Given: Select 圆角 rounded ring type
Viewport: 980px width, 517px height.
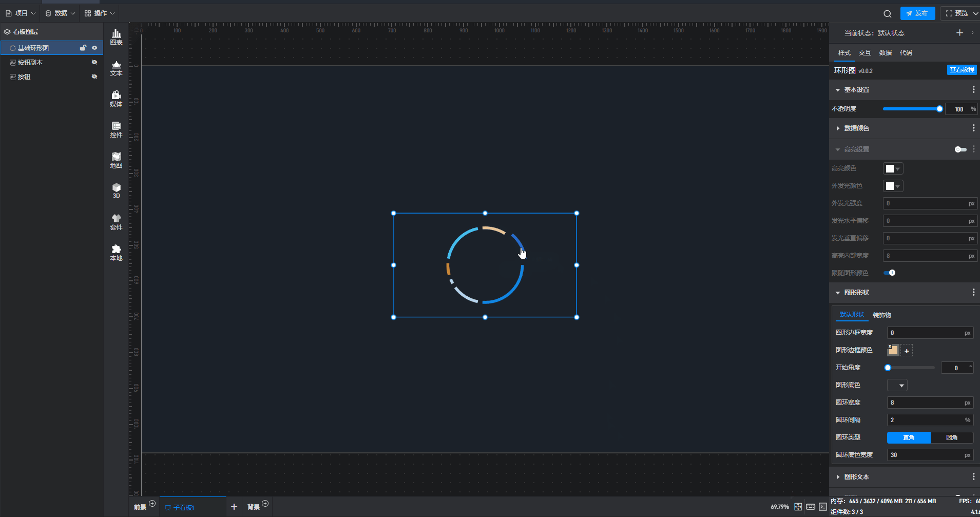Looking at the screenshot, I should [951, 437].
